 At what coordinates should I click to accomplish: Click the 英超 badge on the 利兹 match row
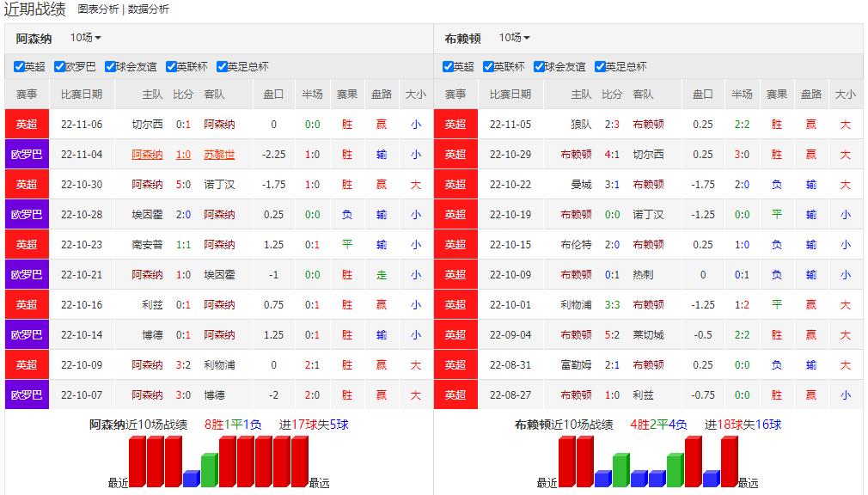coord(26,304)
